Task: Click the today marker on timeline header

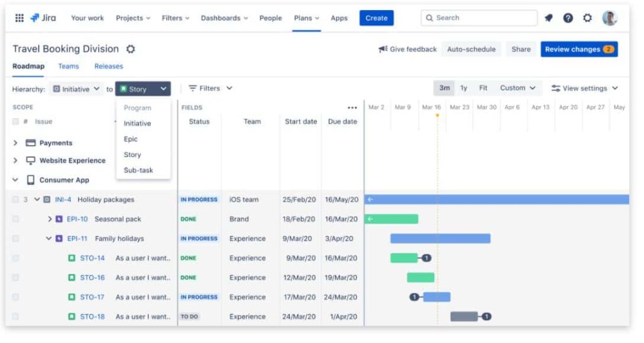Action: (x=438, y=116)
